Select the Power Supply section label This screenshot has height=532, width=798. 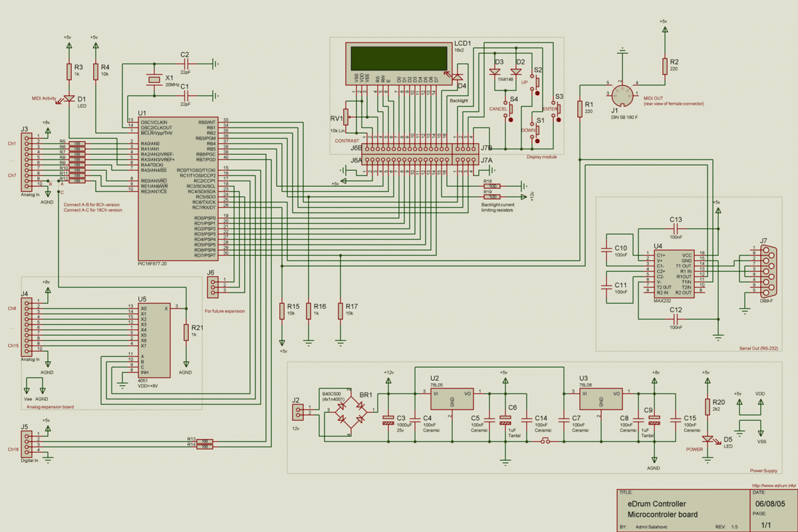click(763, 470)
